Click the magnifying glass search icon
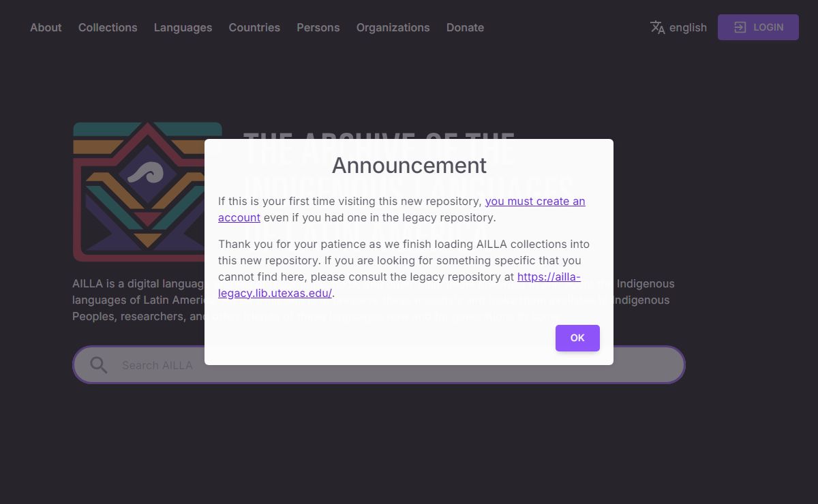The width and height of the screenshot is (818, 504). point(99,365)
